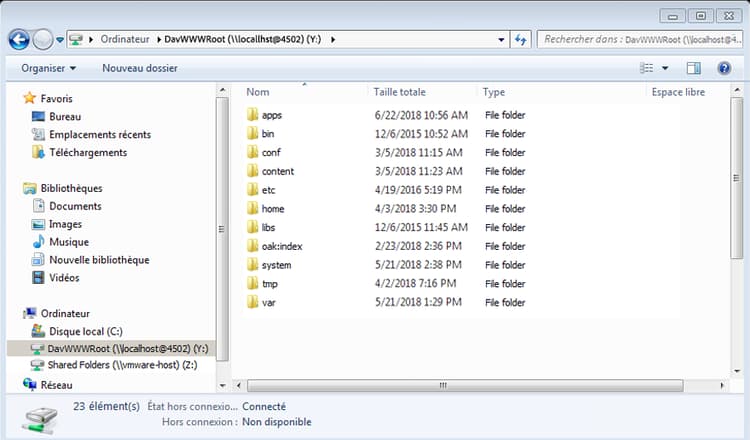750x440 pixels.
Task: Click the horizontal scrollbar left arrow
Action: pos(239,385)
